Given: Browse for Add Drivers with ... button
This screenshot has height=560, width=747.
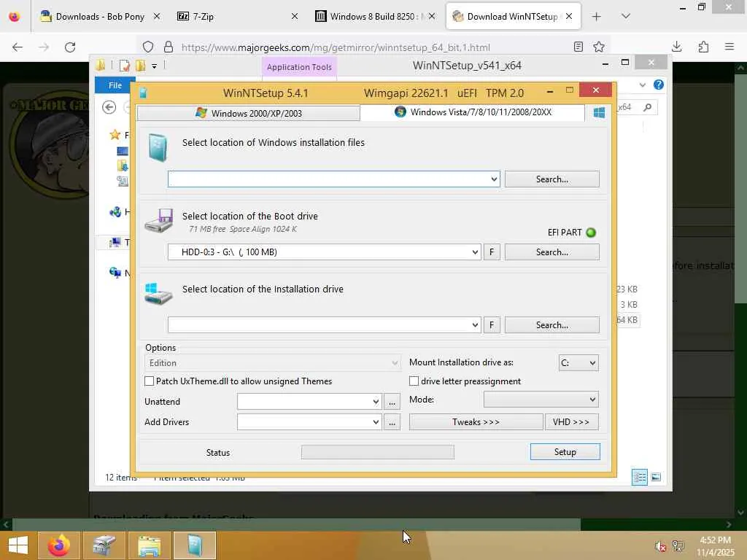Looking at the screenshot, I should tap(392, 422).
